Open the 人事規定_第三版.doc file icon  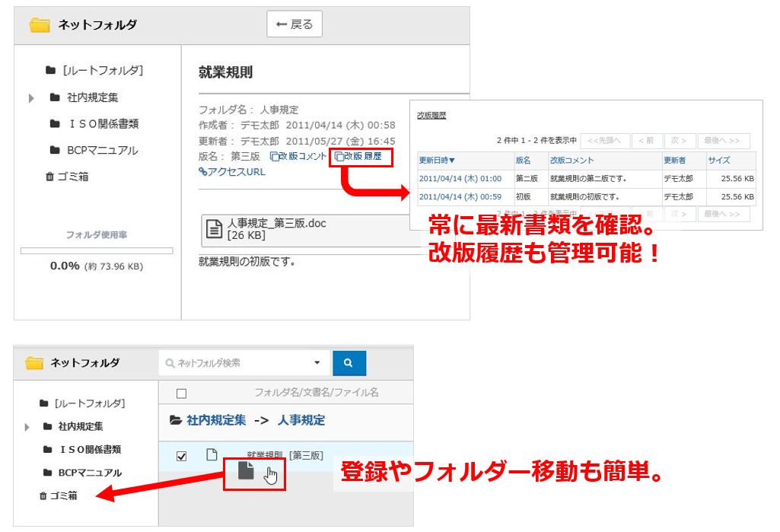213,229
